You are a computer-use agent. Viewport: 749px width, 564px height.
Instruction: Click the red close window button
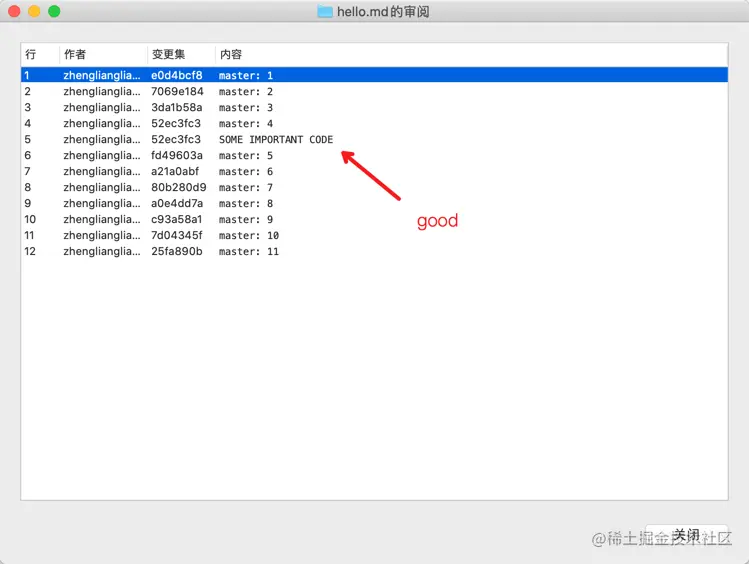point(14,11)
